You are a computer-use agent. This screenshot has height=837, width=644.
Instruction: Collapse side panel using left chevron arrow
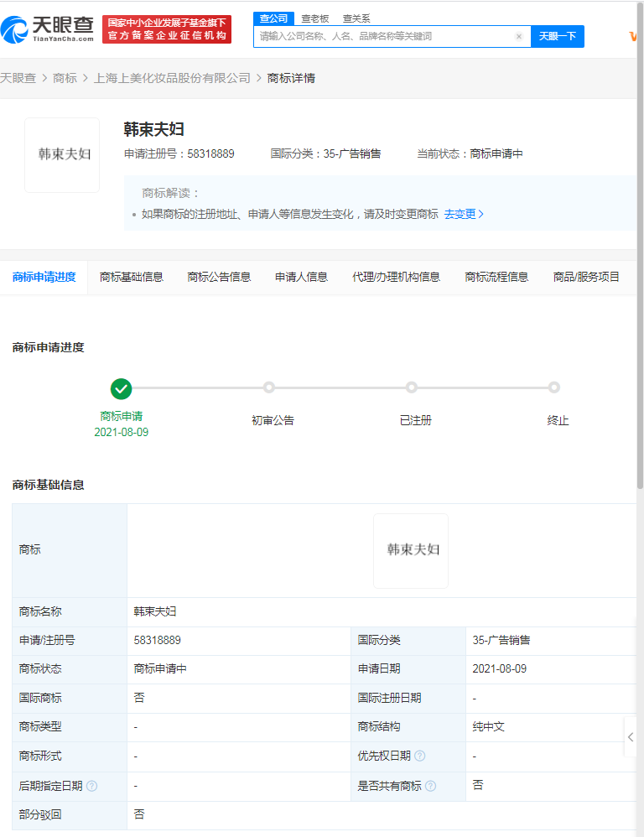(631, 737)
